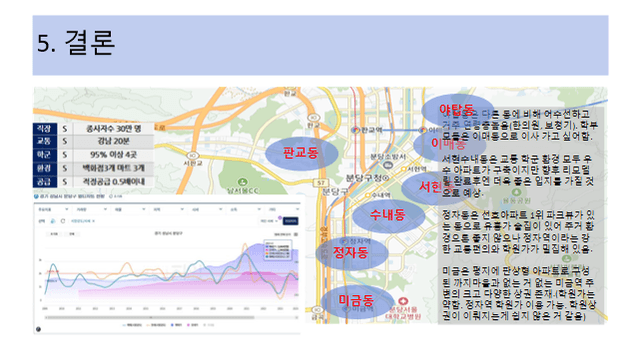The image size is (640, 360).
Task: Click the 분당서울대학교병원 hospital marker on map
Action: pos(403,302)
